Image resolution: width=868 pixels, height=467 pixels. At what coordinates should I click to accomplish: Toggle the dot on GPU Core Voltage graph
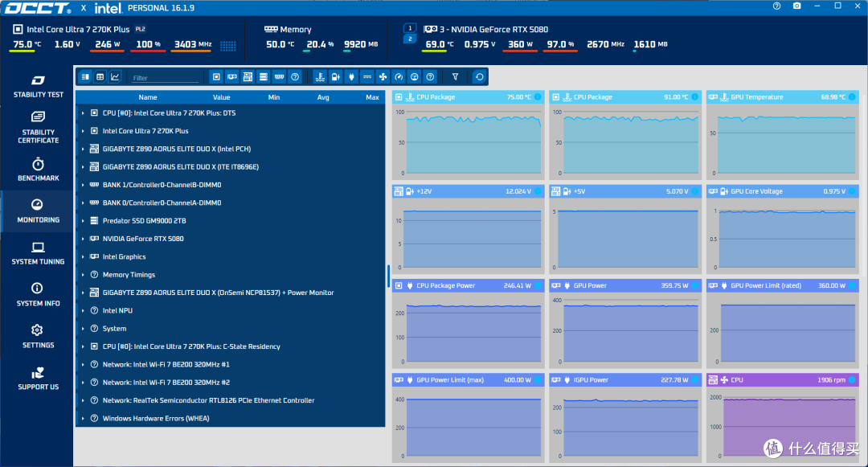coord(852,191)
